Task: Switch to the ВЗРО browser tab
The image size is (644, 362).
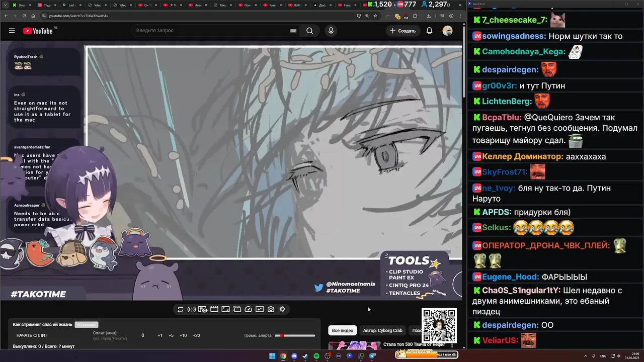Action: coord(297,5)
